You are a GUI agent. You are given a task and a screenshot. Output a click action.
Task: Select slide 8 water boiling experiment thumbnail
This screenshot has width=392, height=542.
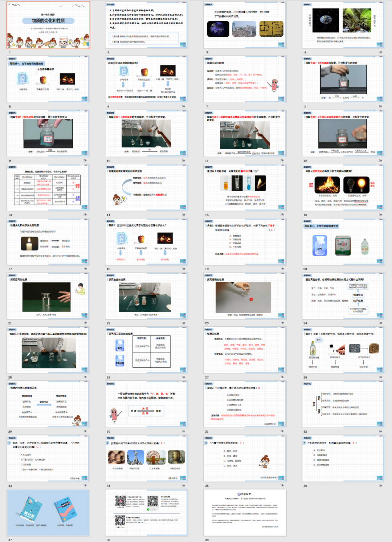343,79
